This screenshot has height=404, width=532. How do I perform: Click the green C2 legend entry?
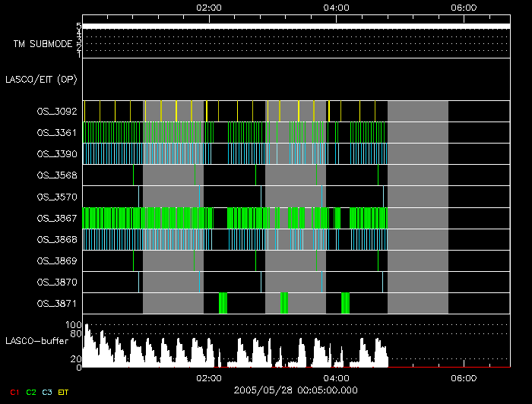[x=31, y=393]
